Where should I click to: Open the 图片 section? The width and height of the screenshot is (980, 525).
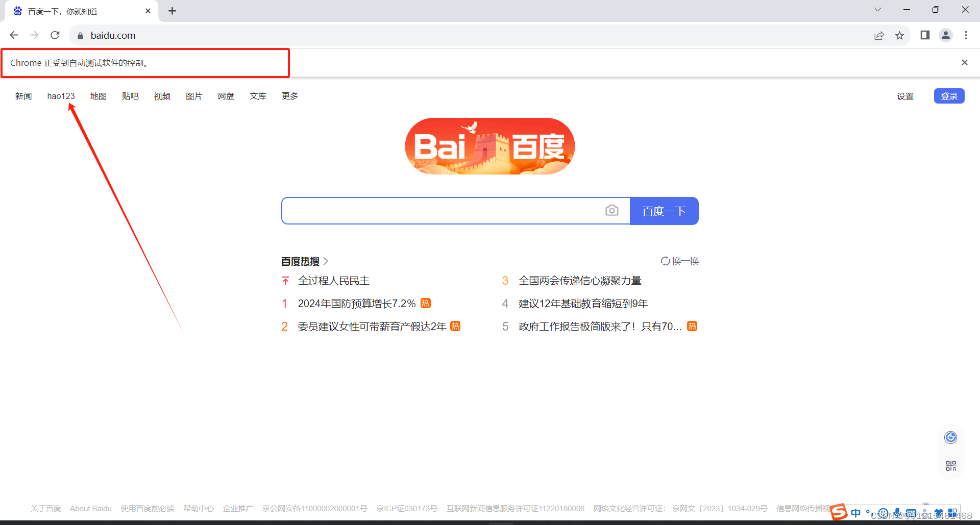[194, 96]
